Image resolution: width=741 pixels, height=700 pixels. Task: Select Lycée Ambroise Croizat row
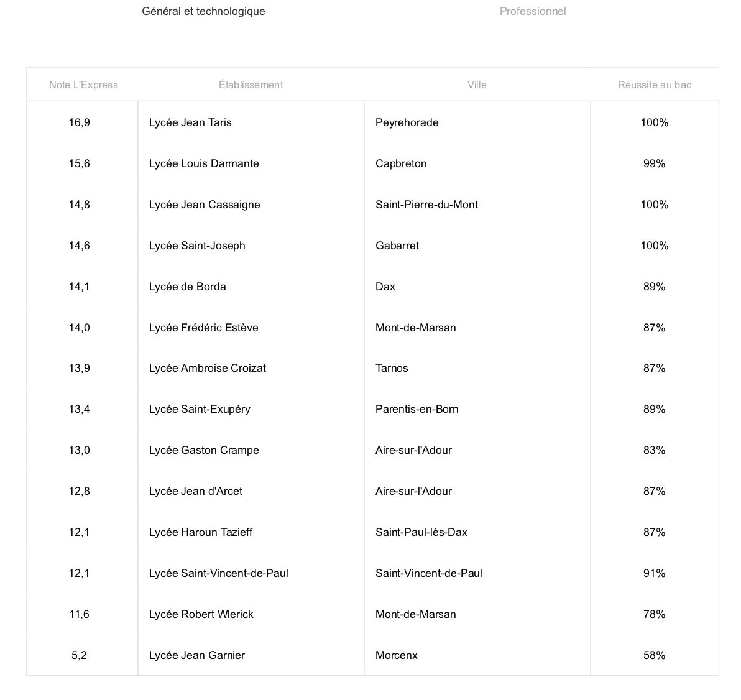pos(208,368)
